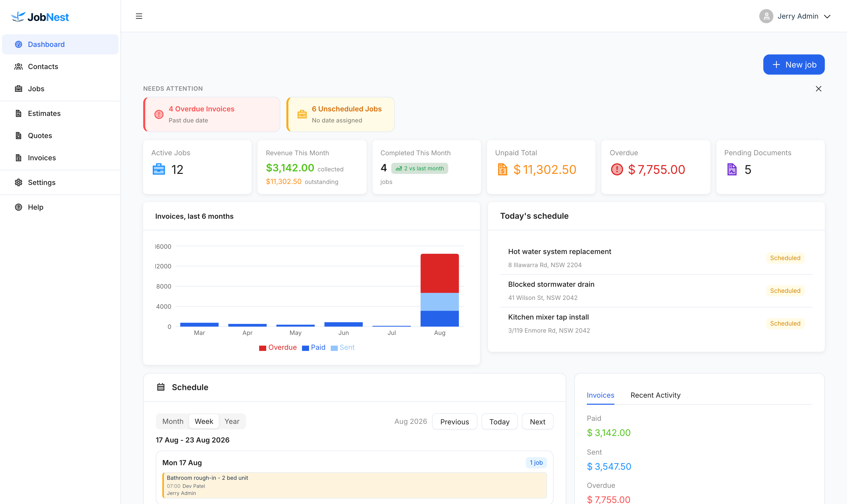
Task: Create a New job
Action: 794,65
